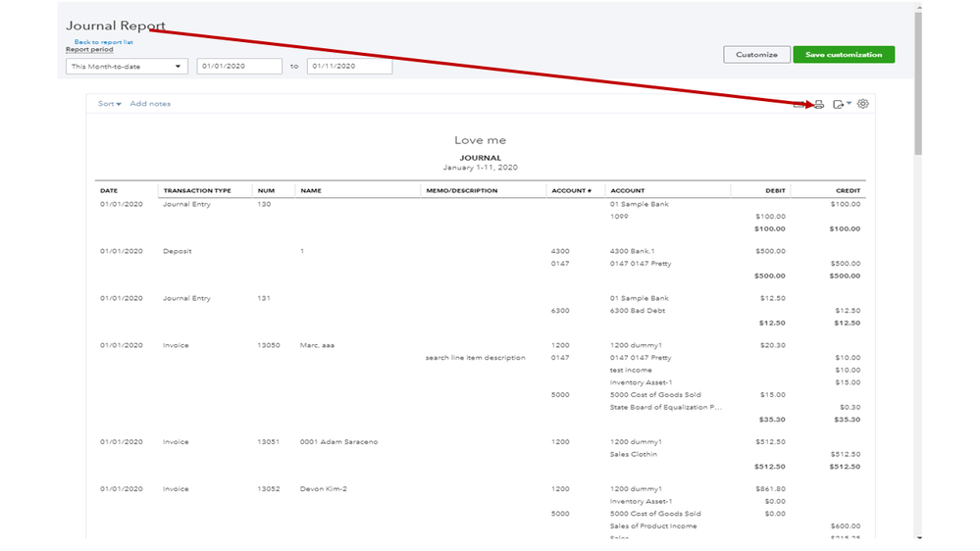Click invoice number 13052
The image size is (980, 551).
coord(269,489)
